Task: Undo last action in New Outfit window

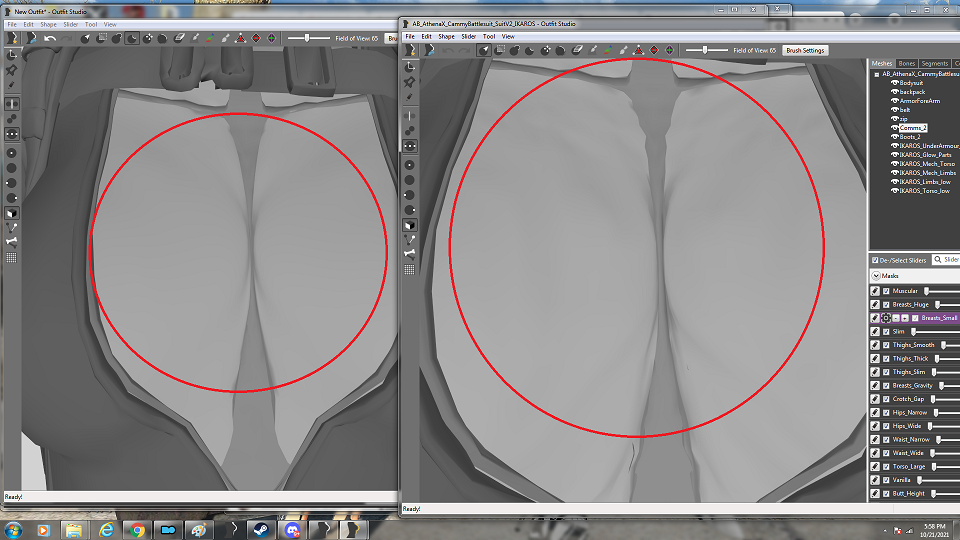Action: pos(50,38)
